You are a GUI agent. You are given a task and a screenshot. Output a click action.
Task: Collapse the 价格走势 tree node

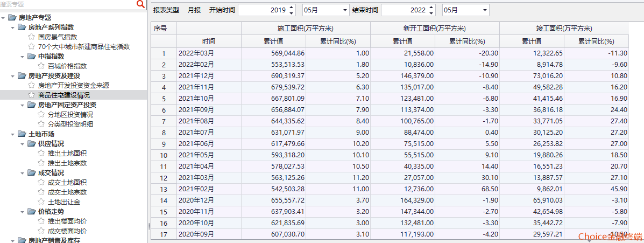coord(23,212)
